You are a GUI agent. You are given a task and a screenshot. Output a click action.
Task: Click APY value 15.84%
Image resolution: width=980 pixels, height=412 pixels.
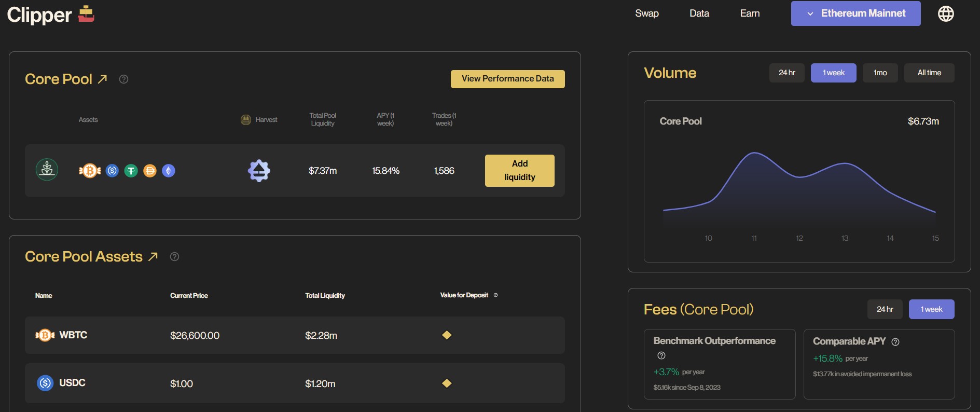point(385,171)
